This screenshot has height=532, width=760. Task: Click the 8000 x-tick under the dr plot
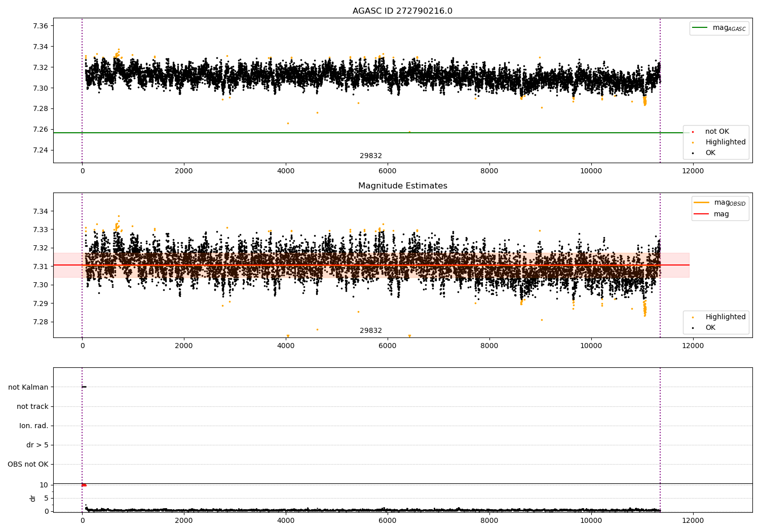pos(489,521)
